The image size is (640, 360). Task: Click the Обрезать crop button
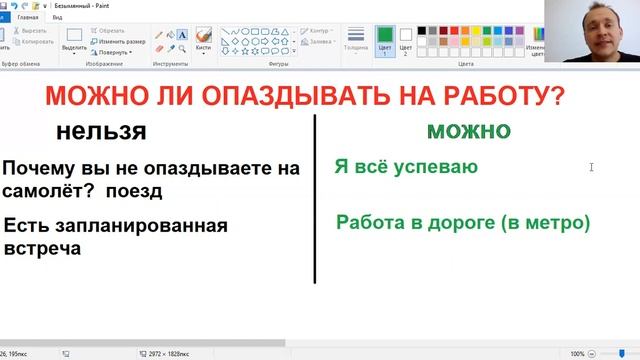[x=107, y=31]
